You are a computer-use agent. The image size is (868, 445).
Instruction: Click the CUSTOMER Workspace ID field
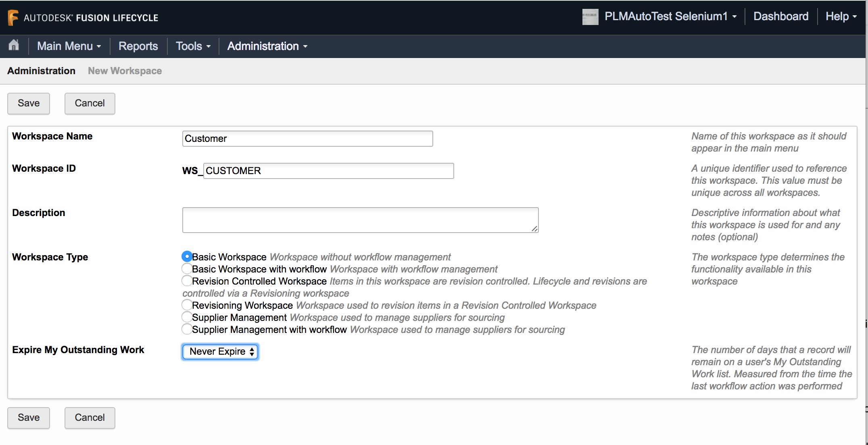click(x=328, y=171)
